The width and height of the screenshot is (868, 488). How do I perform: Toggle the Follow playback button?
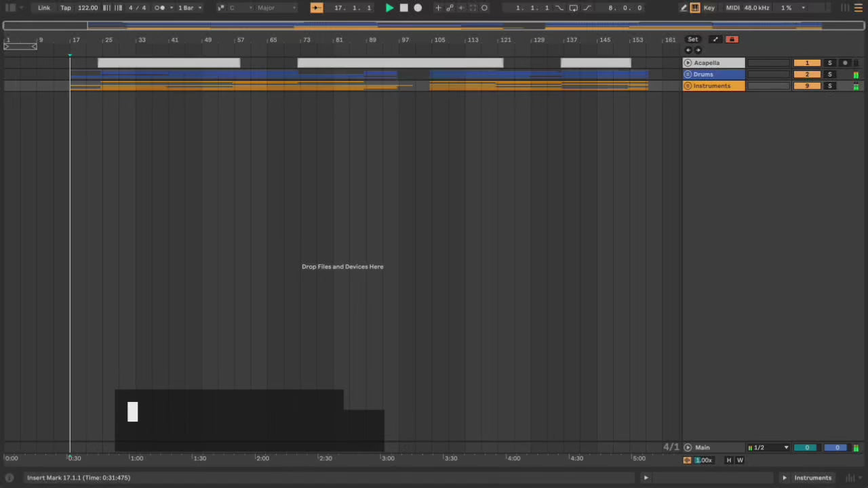[x=317, y=7]
